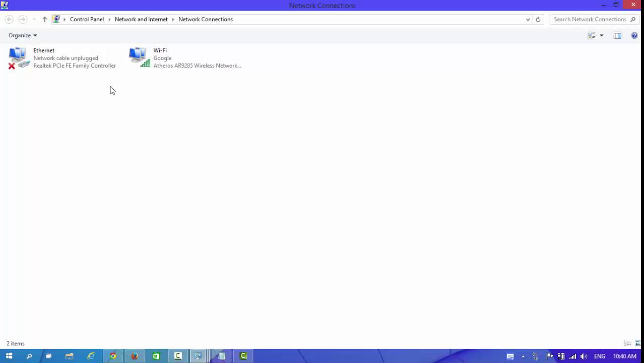The image size is (644, 363).
Task: Select the 'Atheros AR9285 Wireless Network...' text
Action: (x=197, y=66)
